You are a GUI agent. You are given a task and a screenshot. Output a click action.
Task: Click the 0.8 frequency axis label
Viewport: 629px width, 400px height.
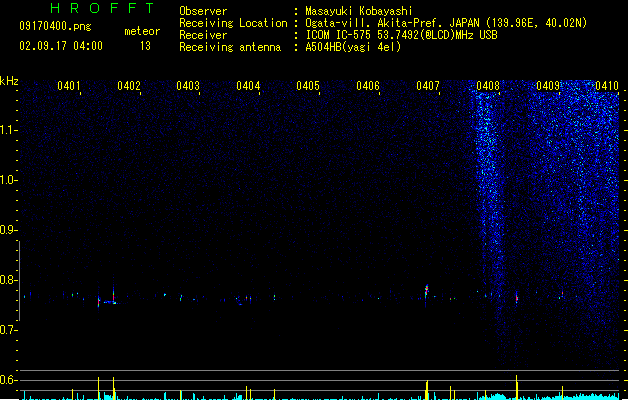tap(8, 280)
